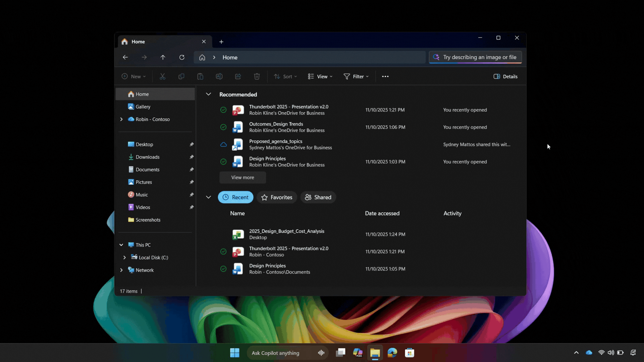Unpin Desktop using its pin icon
Image resolution: width=644 pixels, height=362 pixels.
pos(192,144)
